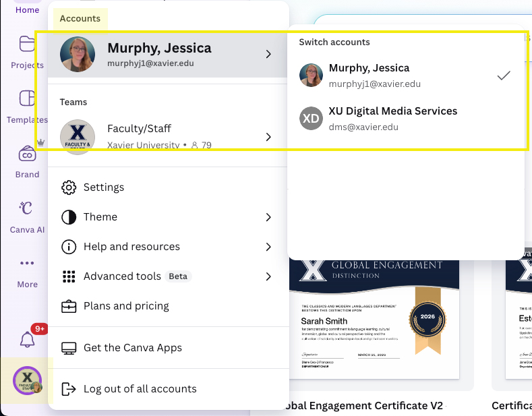Viewport: 532px width, 416px height.
Task: Expand Advanced tools submenu arrow
Action: point(269,276)
